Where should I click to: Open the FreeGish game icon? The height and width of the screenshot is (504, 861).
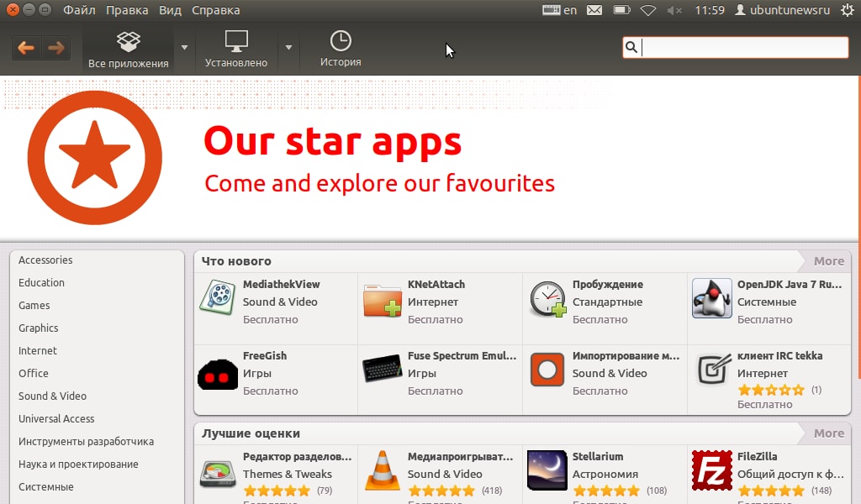coord(218,375)
